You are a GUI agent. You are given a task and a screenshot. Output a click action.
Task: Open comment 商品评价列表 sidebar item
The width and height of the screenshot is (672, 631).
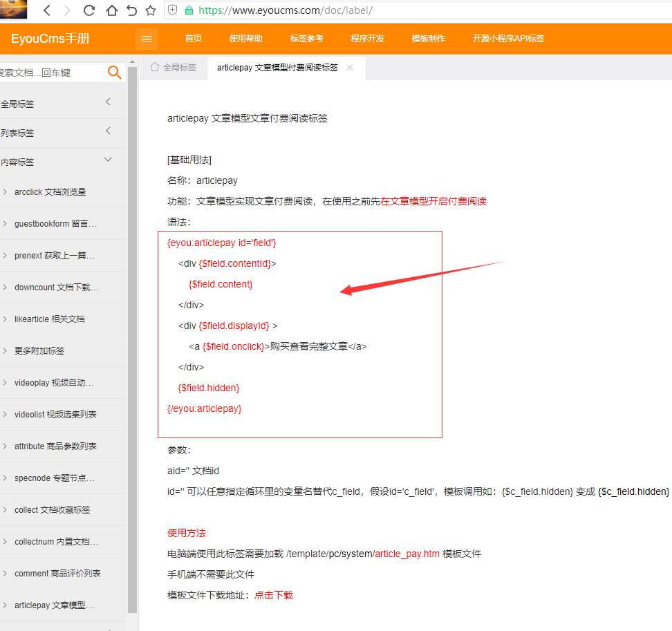pos(64,573)
